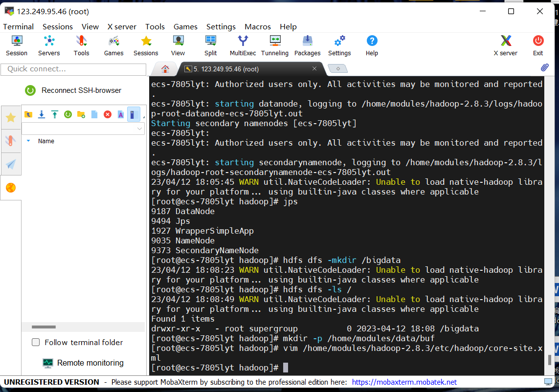Image resolution: width=559 pixels, height=392 pixels.
Task: Open the View menu
Action: pos(90,27)
